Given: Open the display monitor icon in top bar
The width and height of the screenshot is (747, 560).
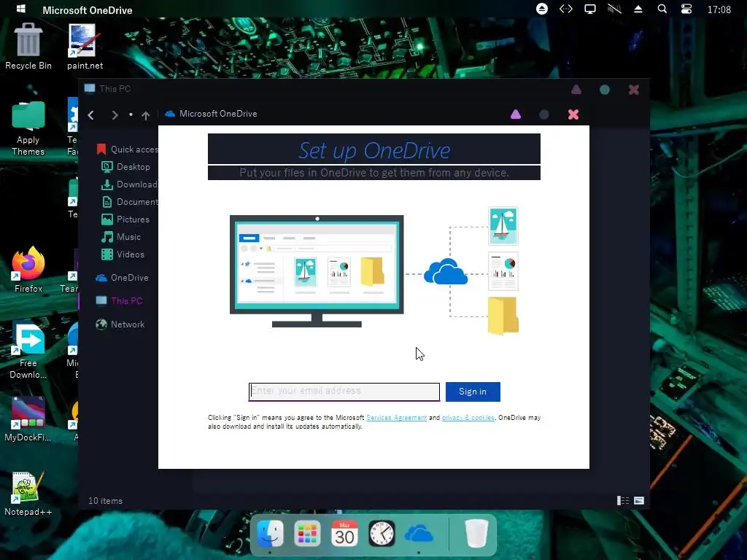Looking at the screenshot, I should tap(589, 9).
